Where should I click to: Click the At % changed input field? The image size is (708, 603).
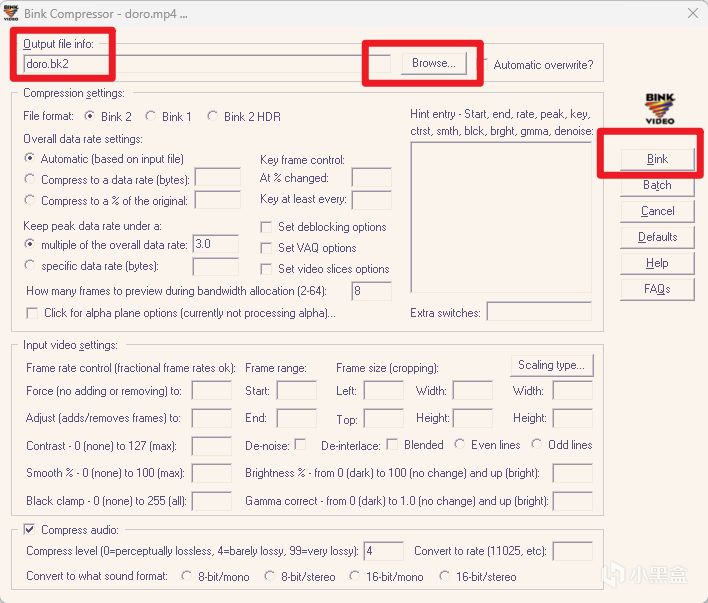(371, 178)
